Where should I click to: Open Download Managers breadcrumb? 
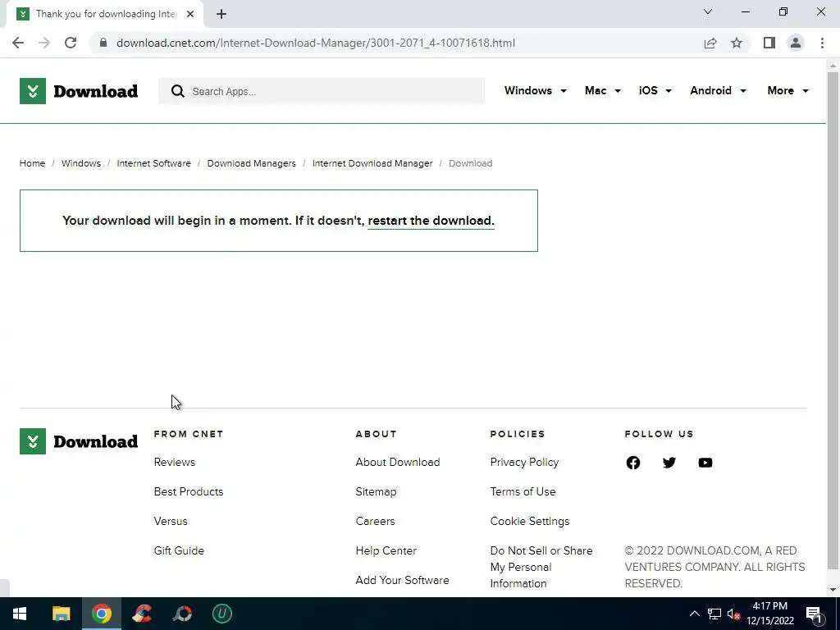click(x=251, y=163)
